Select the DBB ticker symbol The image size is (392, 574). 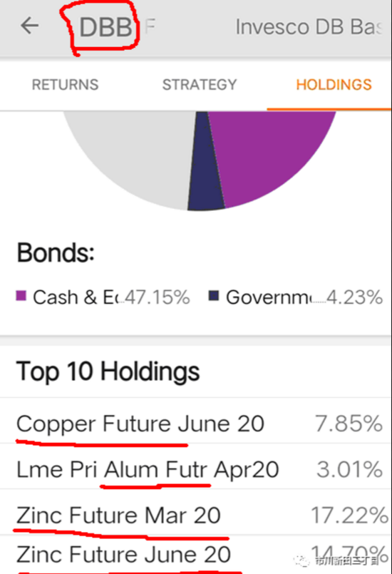click(x=105, y=28)
